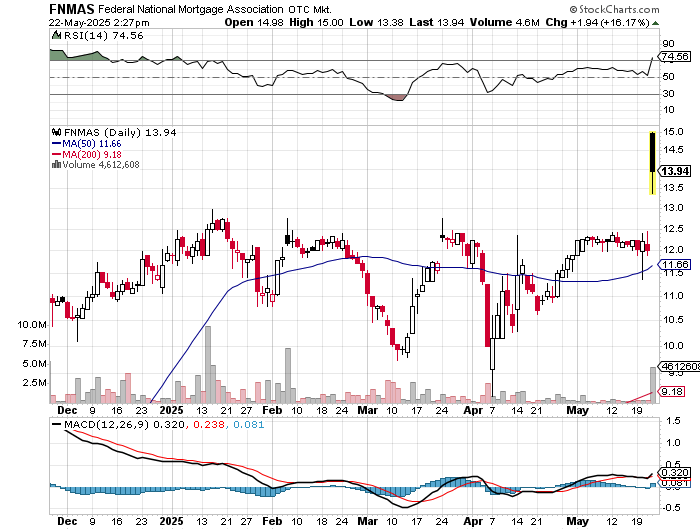Screen dimensions: 700x530
Task: Click the 30 level on RSI axis
Action: click(668, 93)
